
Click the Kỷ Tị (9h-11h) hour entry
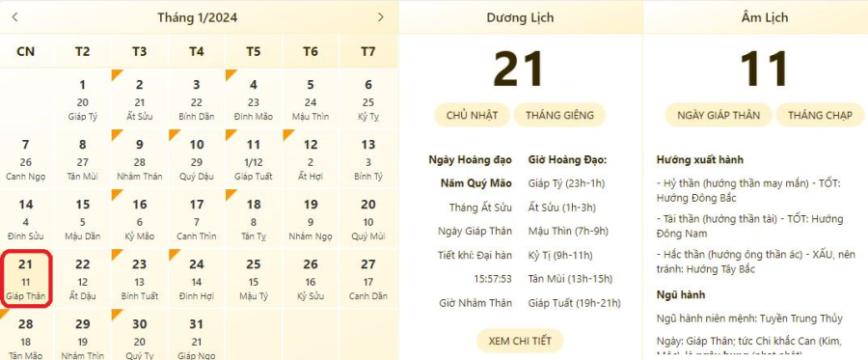tap(560, 256)
